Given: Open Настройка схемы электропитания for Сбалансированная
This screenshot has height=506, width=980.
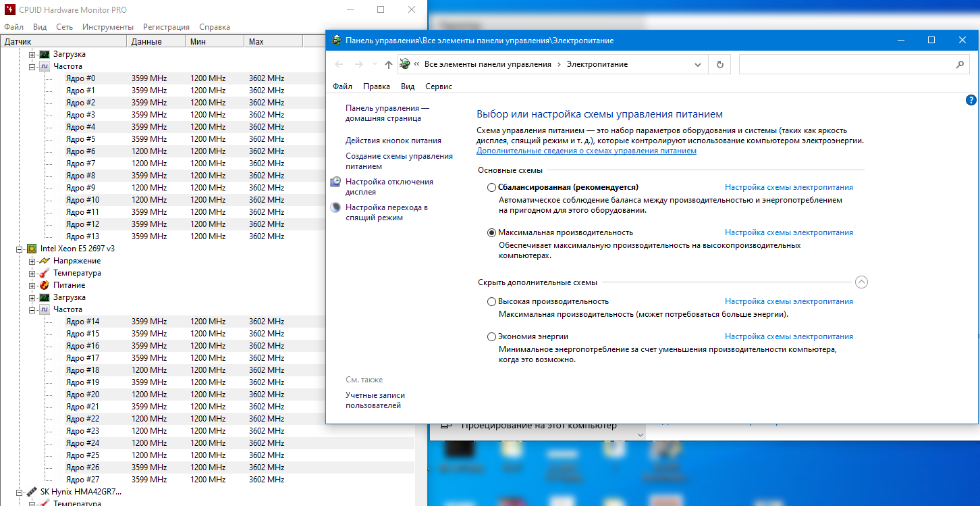Looking at the screenshot, I should click(789, 187).
